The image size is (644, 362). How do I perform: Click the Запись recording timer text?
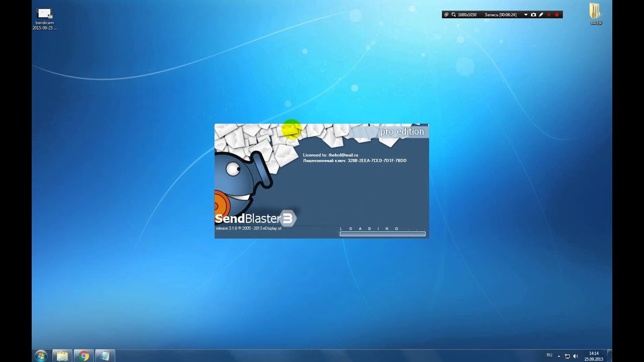(501, 15)
